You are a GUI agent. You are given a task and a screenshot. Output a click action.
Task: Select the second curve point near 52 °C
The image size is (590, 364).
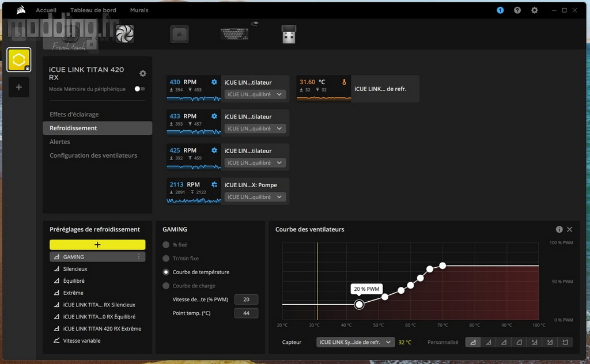pyautogui.click(x=385, y=297)
